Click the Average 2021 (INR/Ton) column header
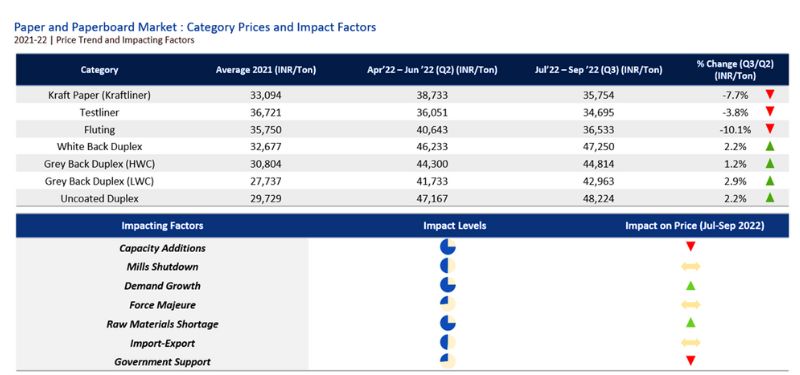Screen dimensions: 800x375 click(266, 70)
